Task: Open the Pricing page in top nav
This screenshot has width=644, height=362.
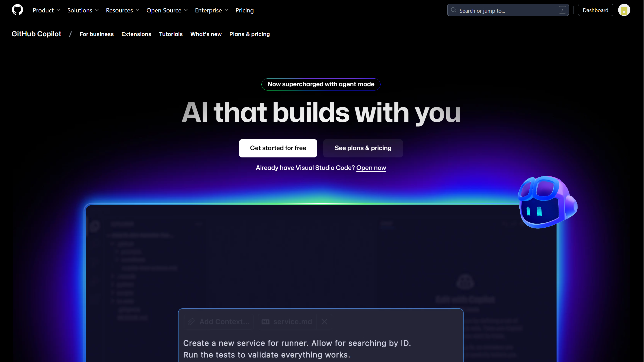Action: (244, 10)
